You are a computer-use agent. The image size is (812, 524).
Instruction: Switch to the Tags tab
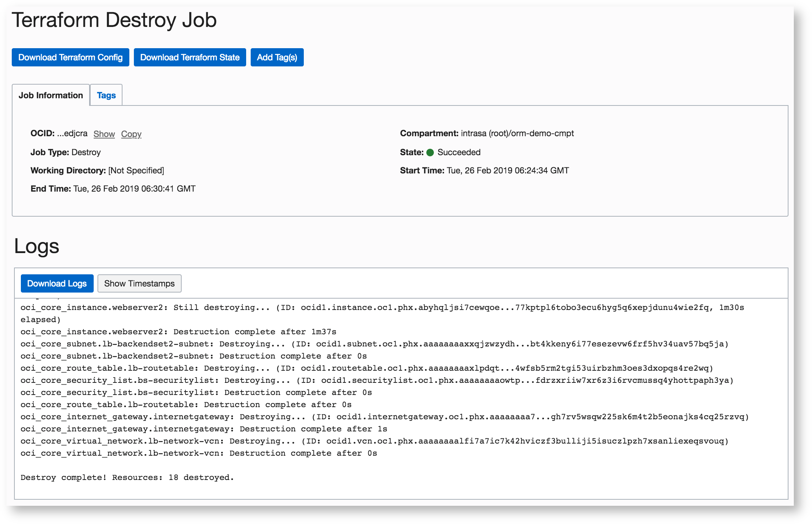(106, 95)
